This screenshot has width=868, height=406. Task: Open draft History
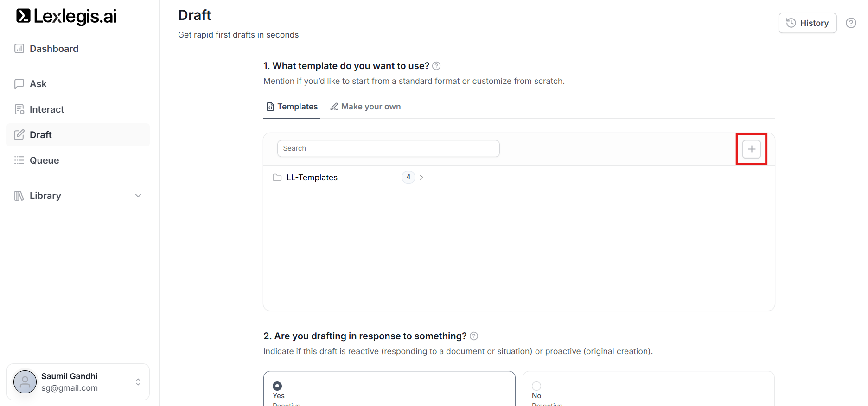pyautogui.click(x=807, y=23)
